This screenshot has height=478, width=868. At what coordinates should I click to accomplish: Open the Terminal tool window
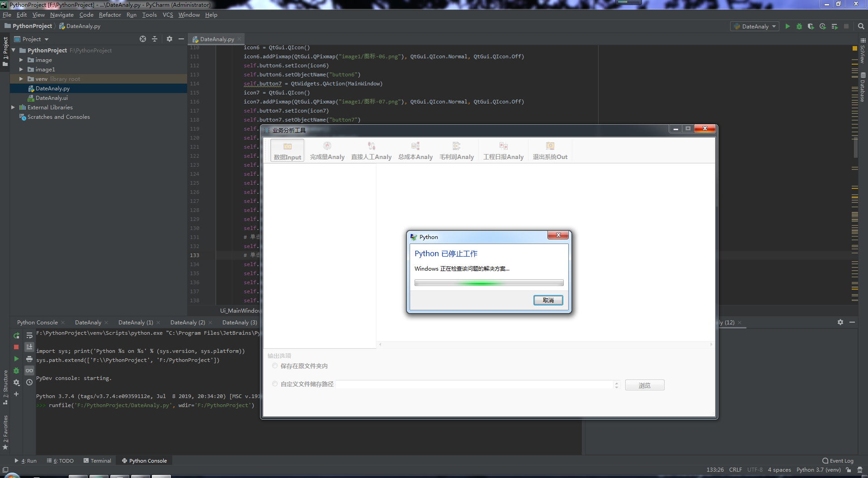coord(97,461)
